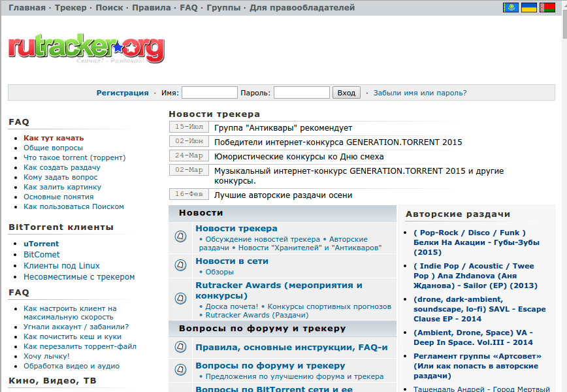Open Как тут качать FAQ link
The height and width of the screenshot is (392, 567).
point(54,138)
